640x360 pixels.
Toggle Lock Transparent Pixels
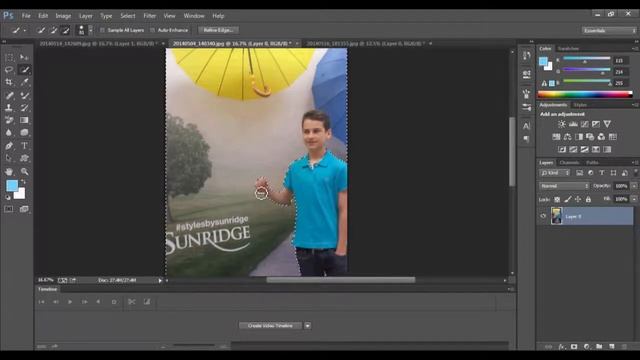(x=557, y=200)
